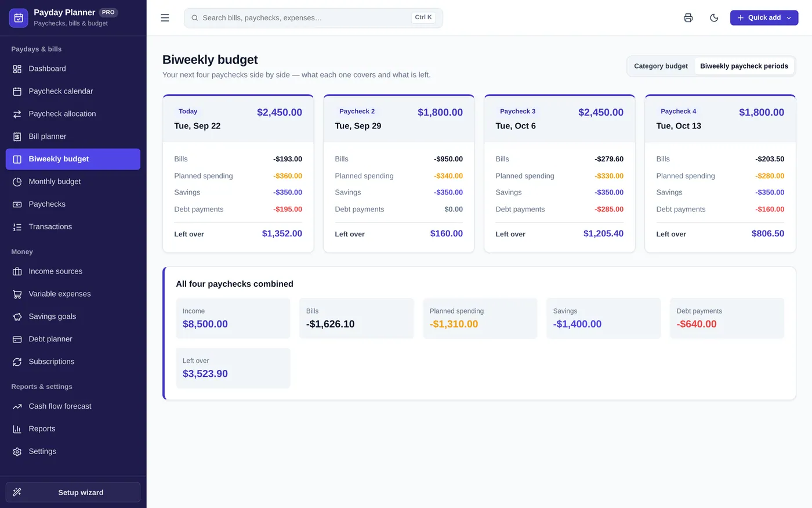Screen dimensions: 812x508
Task: Collapse sidebar with hamburger menu icon
Action: pos(165,18)
